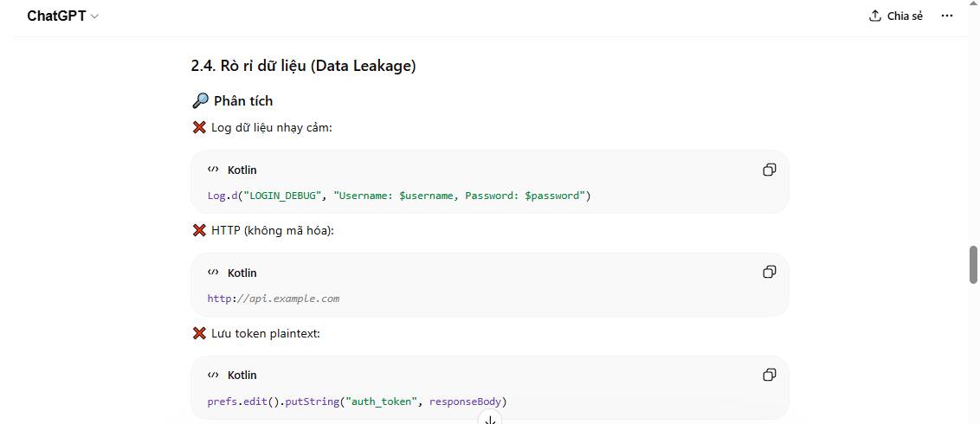
Task: Click the heading 2.4 Rò rỉ dữ liệu
Action: pos(303,66)
